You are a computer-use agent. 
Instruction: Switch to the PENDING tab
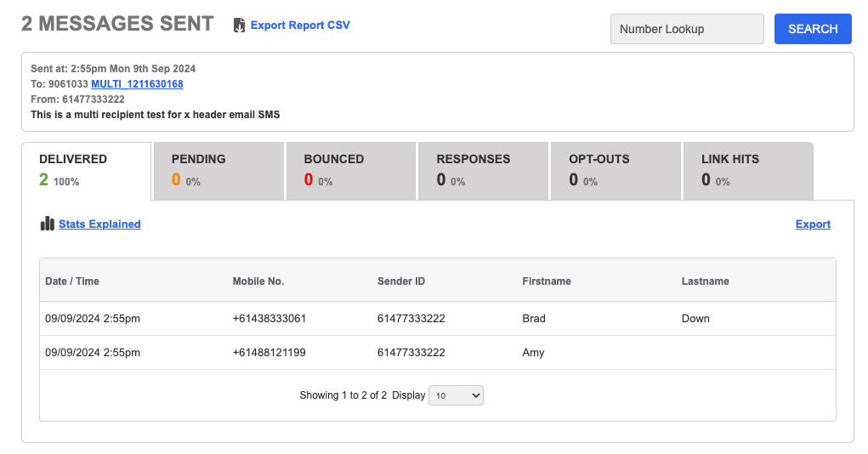tap(218, 171)
